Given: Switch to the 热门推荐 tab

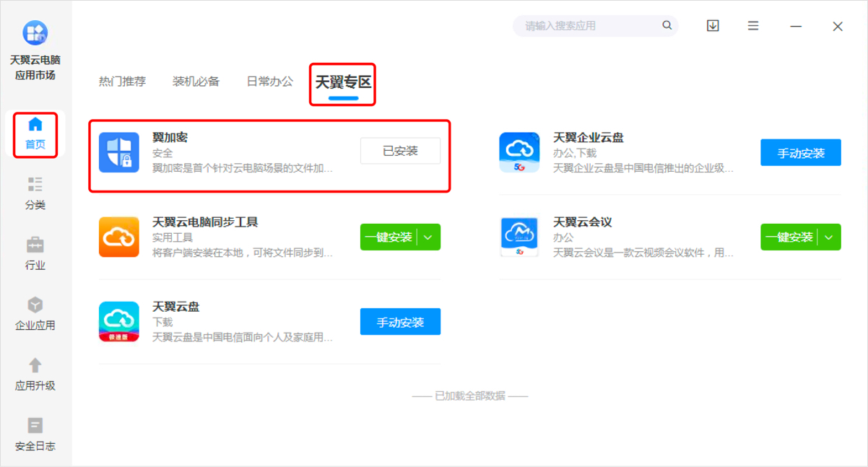Looking at the screenshot, I should click(124, 82).
